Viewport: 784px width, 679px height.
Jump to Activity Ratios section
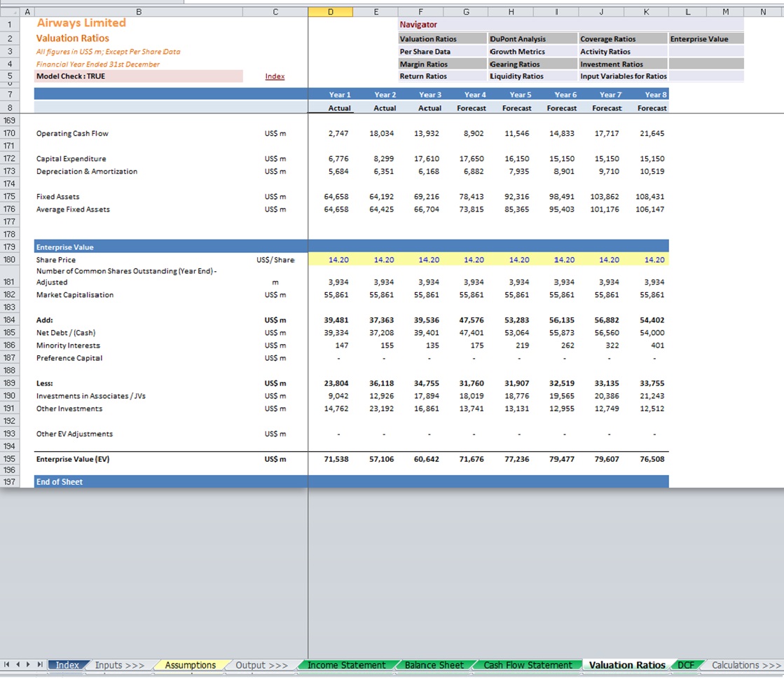pos(623,51)
